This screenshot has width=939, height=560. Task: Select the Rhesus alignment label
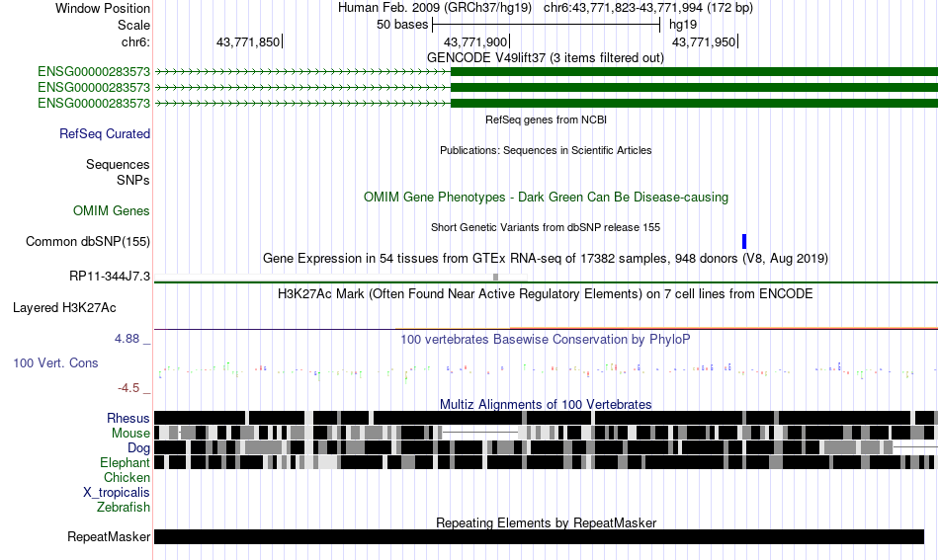(x=128, y=418)
